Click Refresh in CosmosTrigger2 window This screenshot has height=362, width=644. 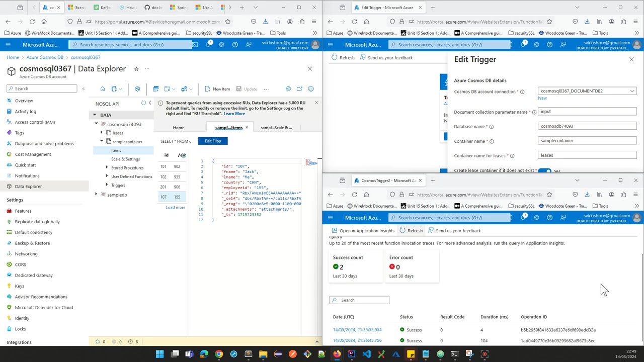(411, 231)
